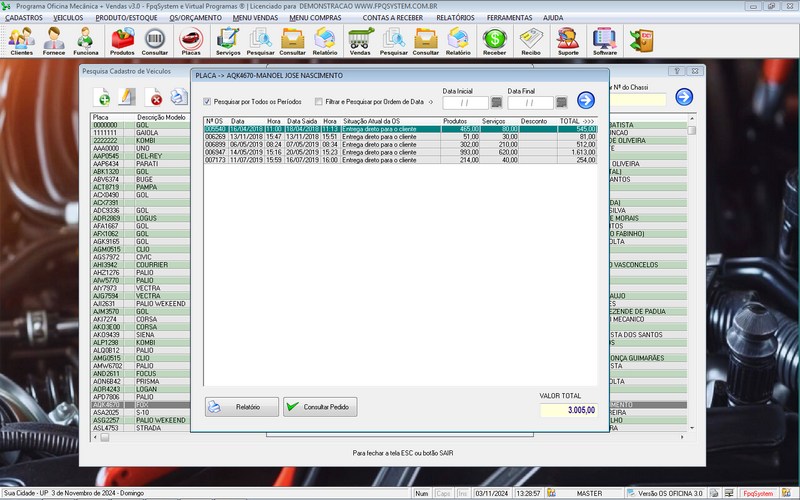Uncheck Pesquisar por Todos os Períodos
Image resolution: width=800 pixels, height=500 pixels.
(x=207, y=101)
